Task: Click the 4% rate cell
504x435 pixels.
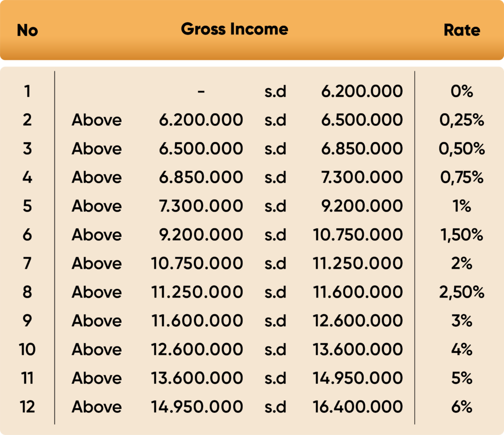Action: pyautogui.click(x=462, y=349)
